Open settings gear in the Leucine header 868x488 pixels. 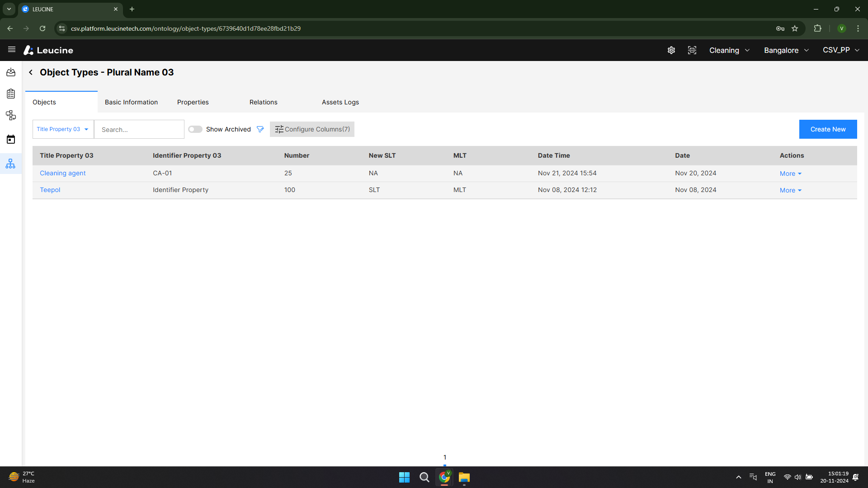pyautogui.click(x=671, y=50)
